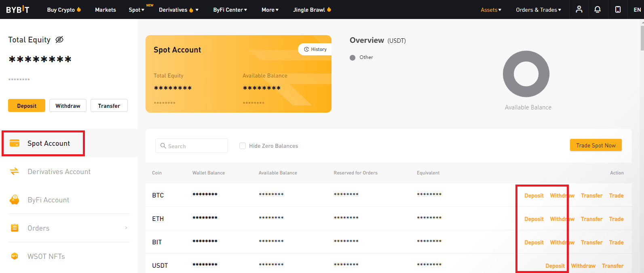Click the Trade Spot Now button
The width and height of the screenshot is (644, 273).
pyautogui.click(x=595, y=145)
